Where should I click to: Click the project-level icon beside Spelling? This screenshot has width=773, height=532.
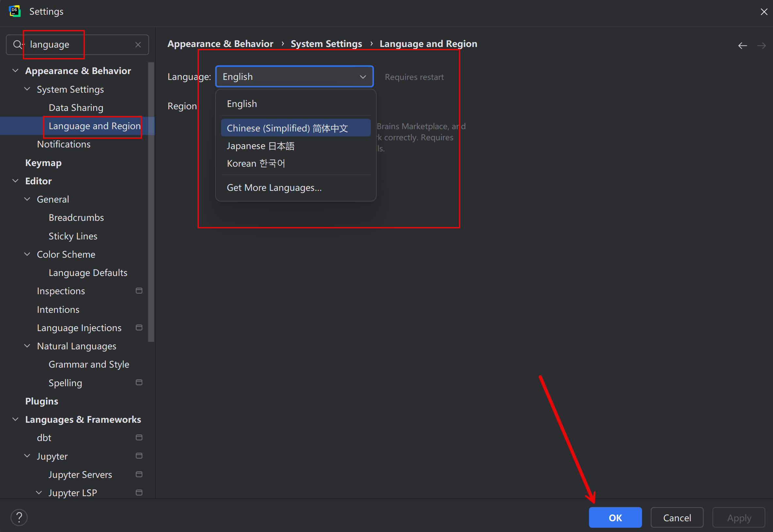[139, 382]
